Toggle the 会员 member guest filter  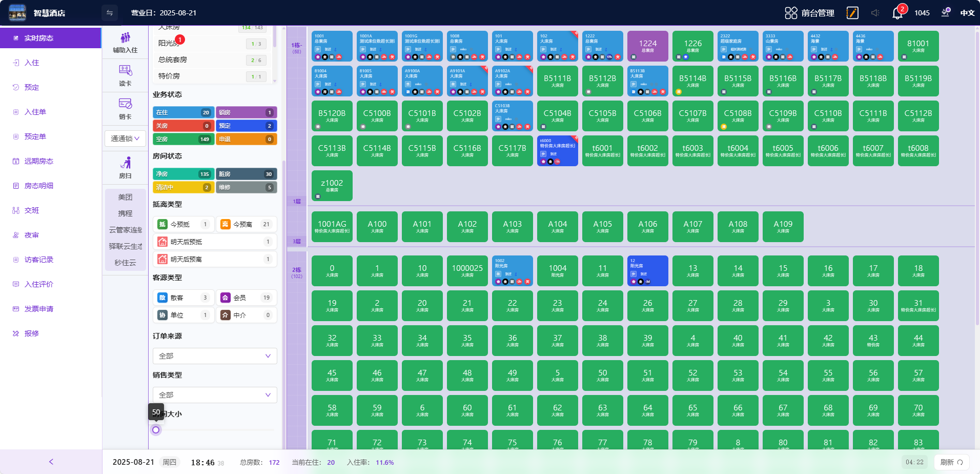coord(246,298)
